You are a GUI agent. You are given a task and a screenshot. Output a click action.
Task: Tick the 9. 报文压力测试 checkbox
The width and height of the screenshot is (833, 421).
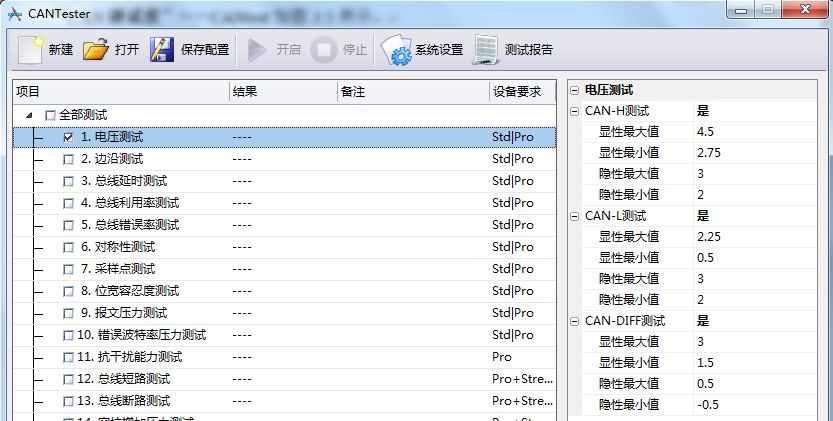click(x=68, y=314)
